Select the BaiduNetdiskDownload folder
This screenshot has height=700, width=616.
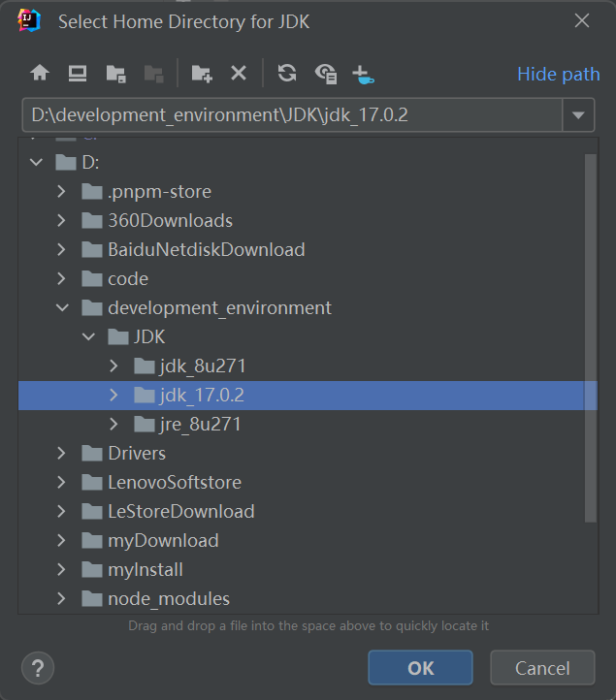click(x=206, y=250)
